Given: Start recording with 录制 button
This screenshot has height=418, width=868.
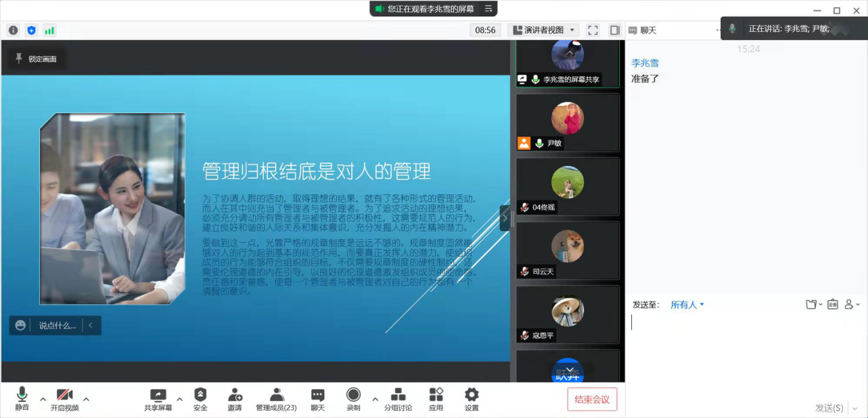Looking at the screenshot, I should pyautogui.click(x=353, y=399).
